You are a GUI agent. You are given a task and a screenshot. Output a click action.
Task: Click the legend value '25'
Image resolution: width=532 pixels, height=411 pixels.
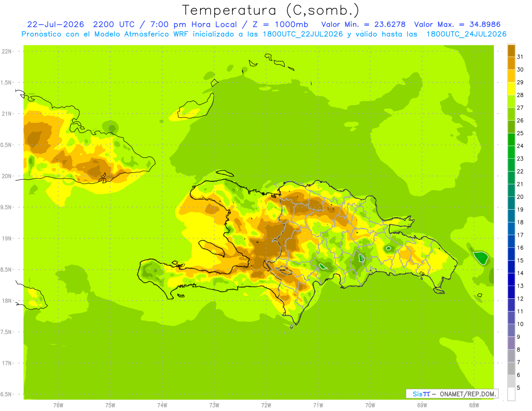pos(520,133)
